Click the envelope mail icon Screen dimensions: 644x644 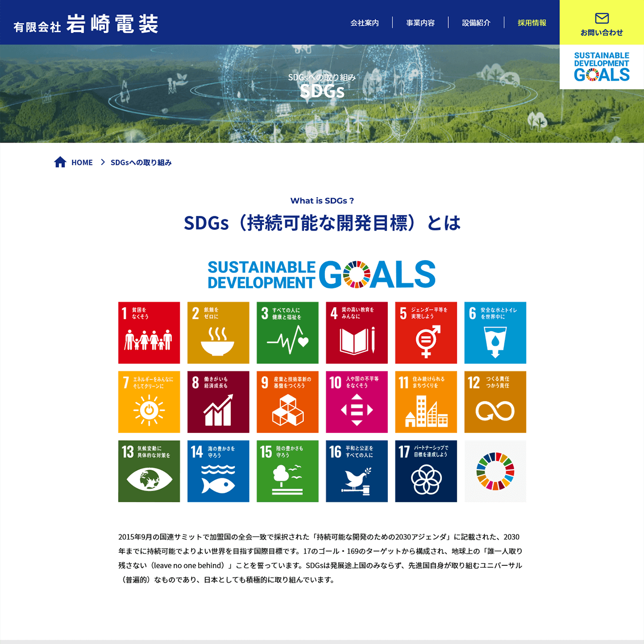pyautogui.click(x=602, y=18)
